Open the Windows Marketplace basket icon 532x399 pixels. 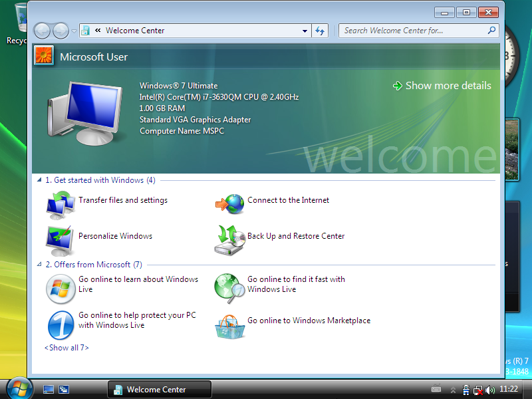click(x=229, y=327)
